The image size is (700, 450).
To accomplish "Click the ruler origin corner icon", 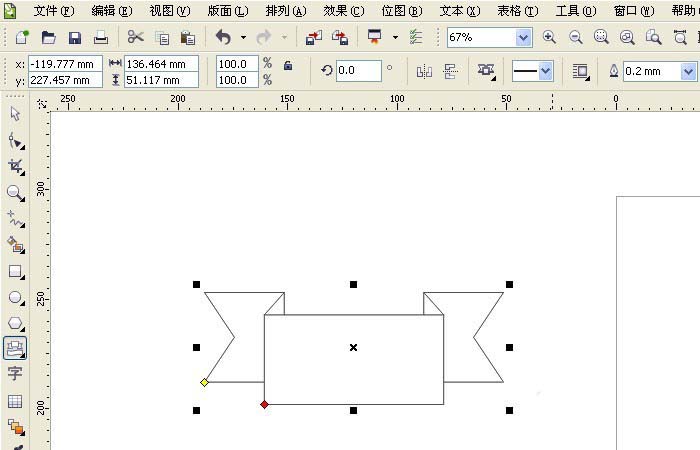I will pos(42,104).
